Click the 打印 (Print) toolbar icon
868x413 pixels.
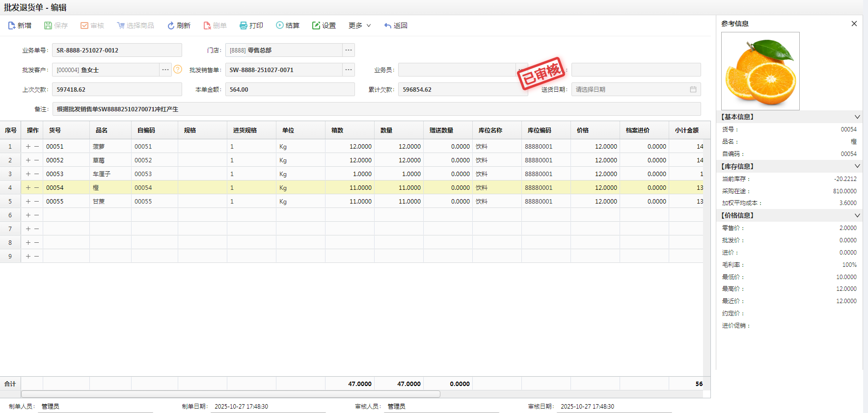tap(244, 26)
